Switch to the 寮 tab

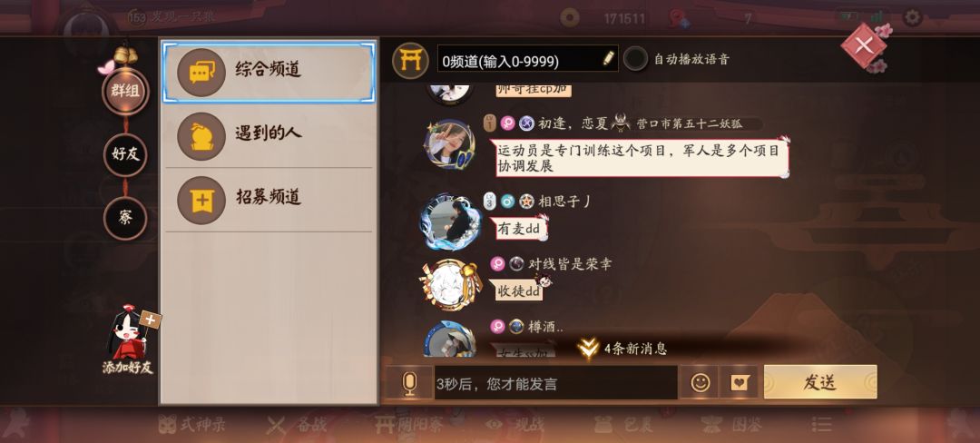(125, 218)
